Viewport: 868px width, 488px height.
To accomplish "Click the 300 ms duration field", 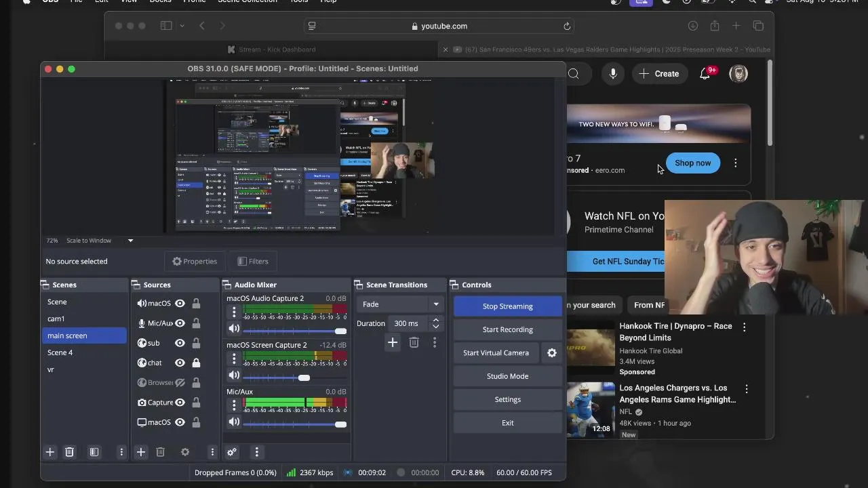I will click(409, 323).
